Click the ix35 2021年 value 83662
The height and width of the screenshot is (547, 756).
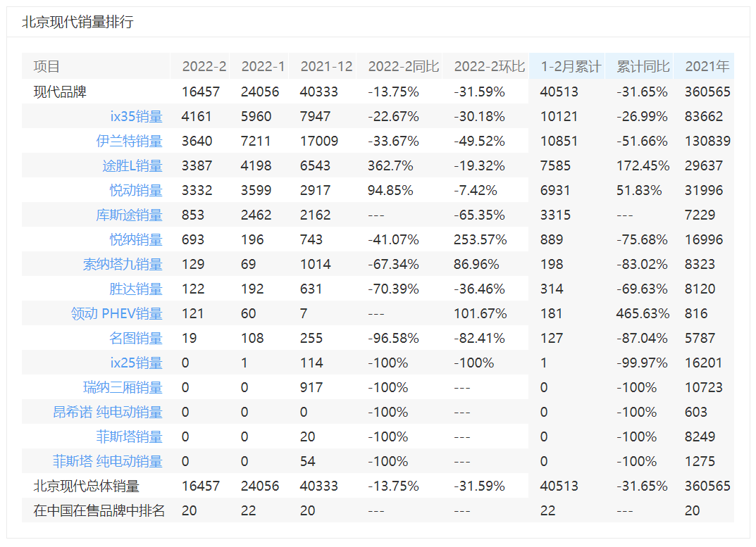(x=703, y=117)
